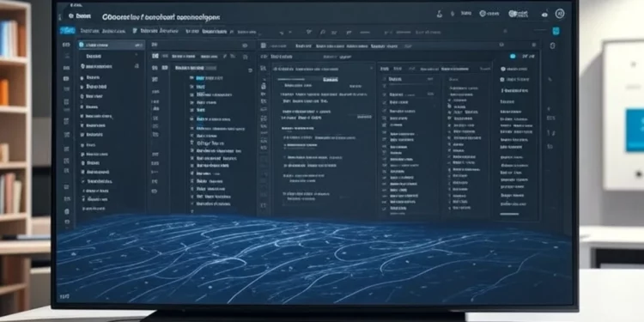This screenshot has height=322, width=644.
Task: Open the circular user avatar icon
Action: point(559,14)
